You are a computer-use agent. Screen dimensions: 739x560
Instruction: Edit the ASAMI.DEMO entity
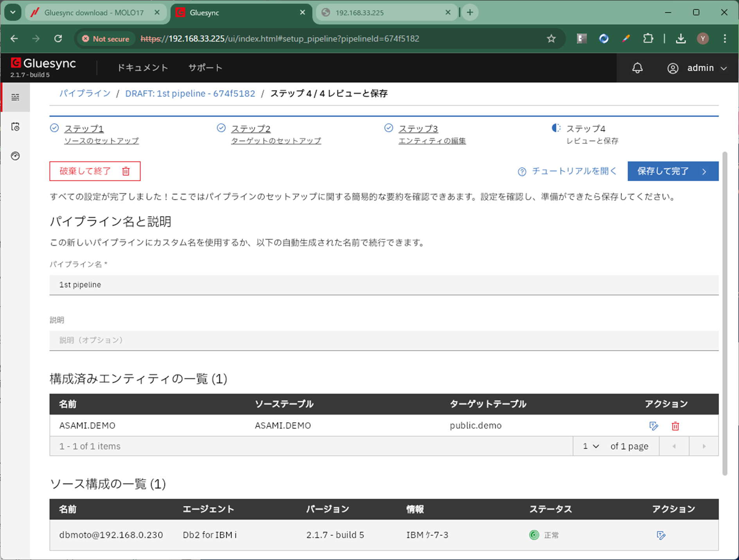pyautogui.click(x=653, y=426)
